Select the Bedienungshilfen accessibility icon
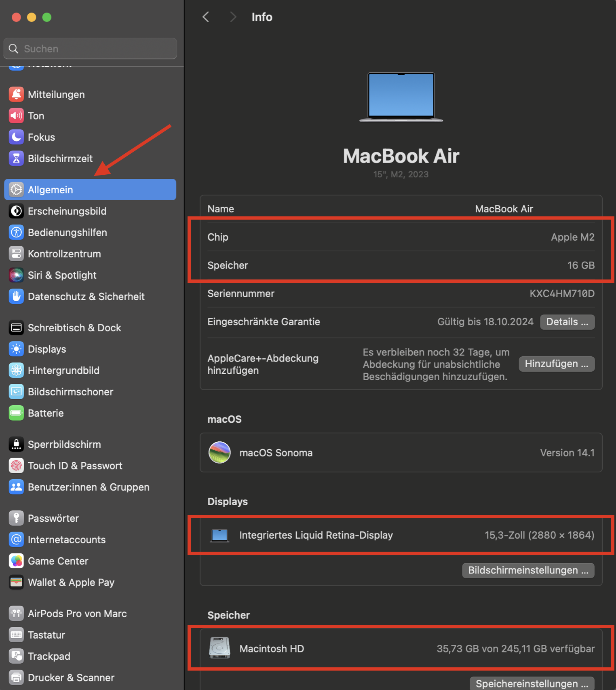The height and width of the screenshot is (690, 616). pos(16,232)
